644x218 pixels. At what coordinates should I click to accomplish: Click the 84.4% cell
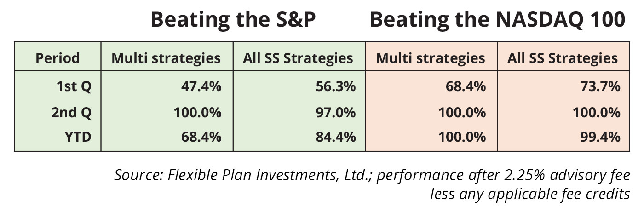point(334,137)
